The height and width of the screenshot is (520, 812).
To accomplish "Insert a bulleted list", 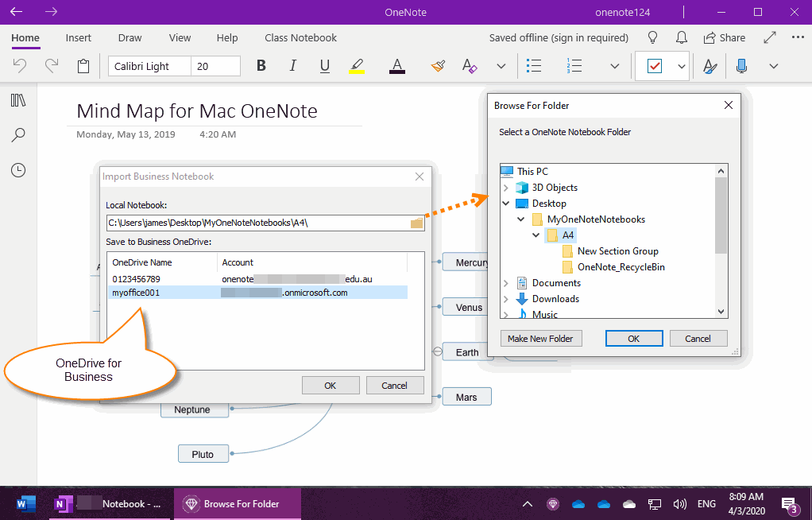I will click(x=533, y=66).
